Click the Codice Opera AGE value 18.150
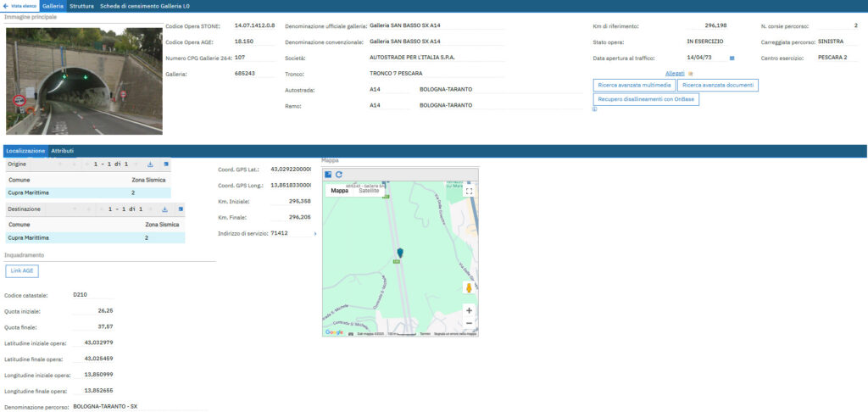 [254, 42]
